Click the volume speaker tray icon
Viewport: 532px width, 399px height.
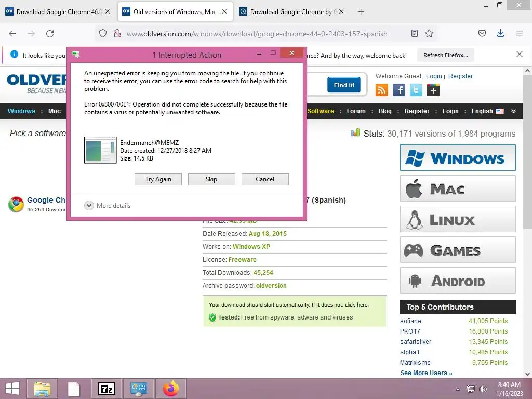click(483, 389)
